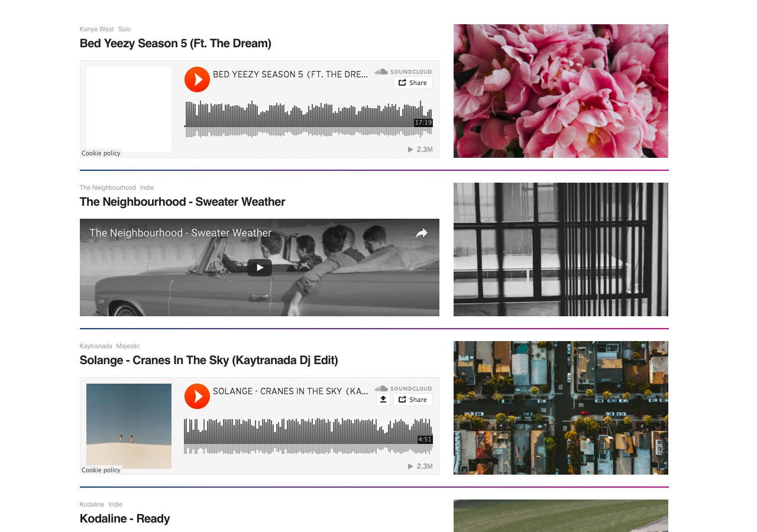
Task: Seek within the Bed Yeezy Season 5 waveform
Action: (x=308, y=119)
